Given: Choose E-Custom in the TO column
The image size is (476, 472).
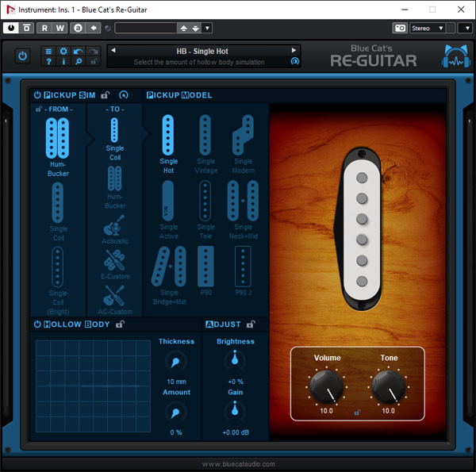Looking at the screenshot, I should [x=115, y=261].
